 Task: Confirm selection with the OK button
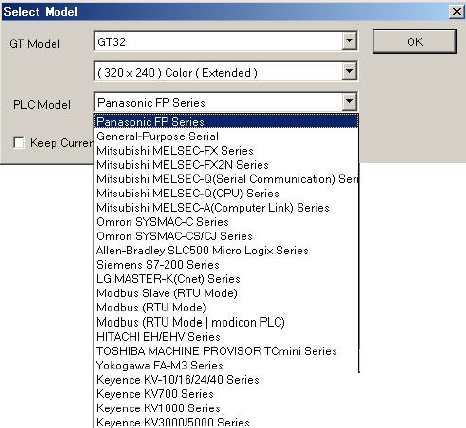click(x=414, y=42)
